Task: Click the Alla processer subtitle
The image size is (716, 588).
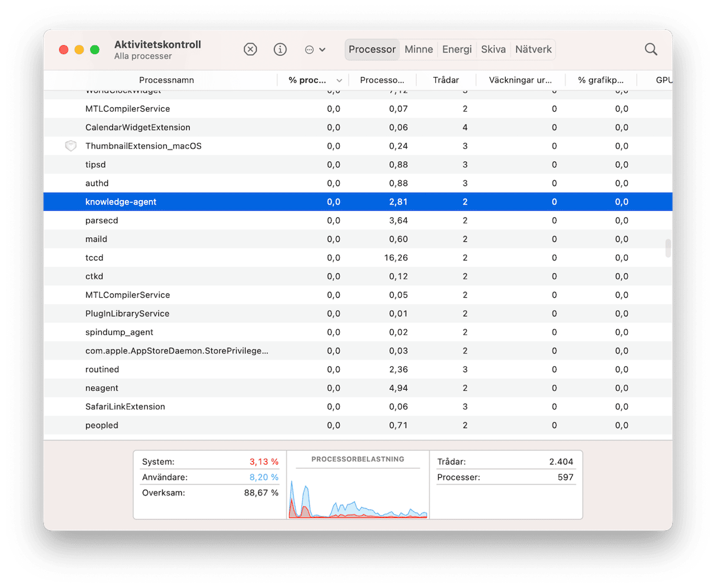Action: [143, 57]
